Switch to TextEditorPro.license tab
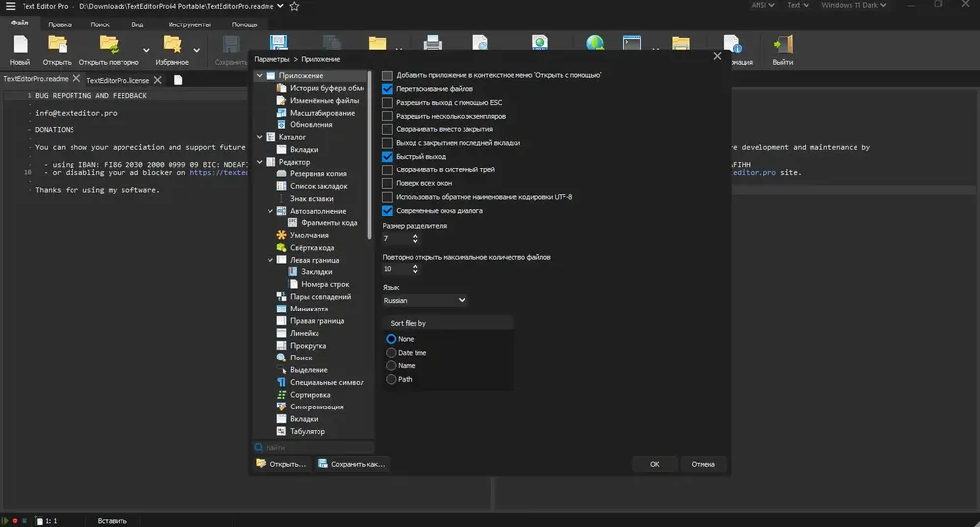This screenshot has height=527, width=980. pos(118,80)
